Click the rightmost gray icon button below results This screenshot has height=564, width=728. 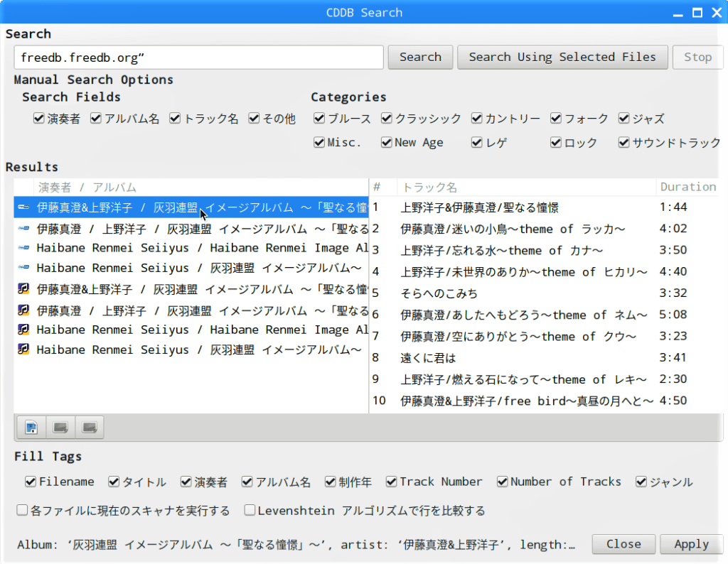click(90, 427)
